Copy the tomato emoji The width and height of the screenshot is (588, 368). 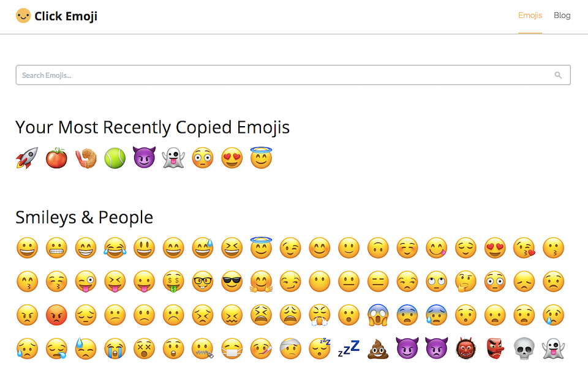56,158
